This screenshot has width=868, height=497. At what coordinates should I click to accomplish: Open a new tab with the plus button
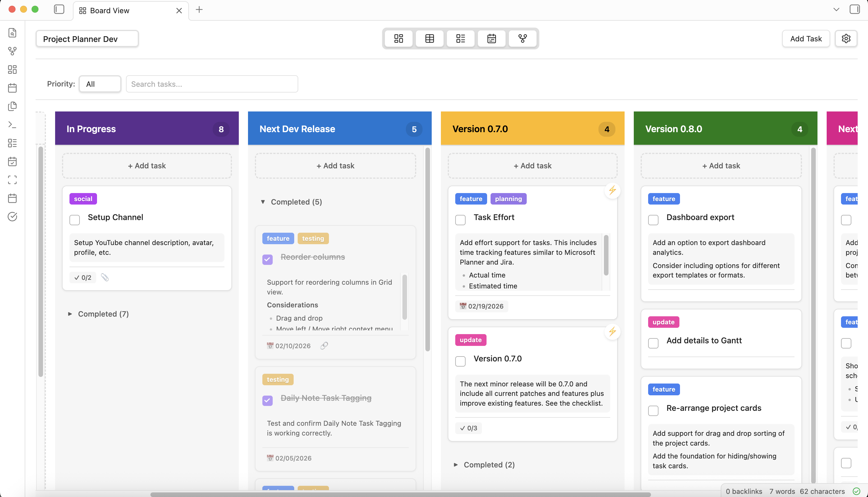[x=199, y=10]
